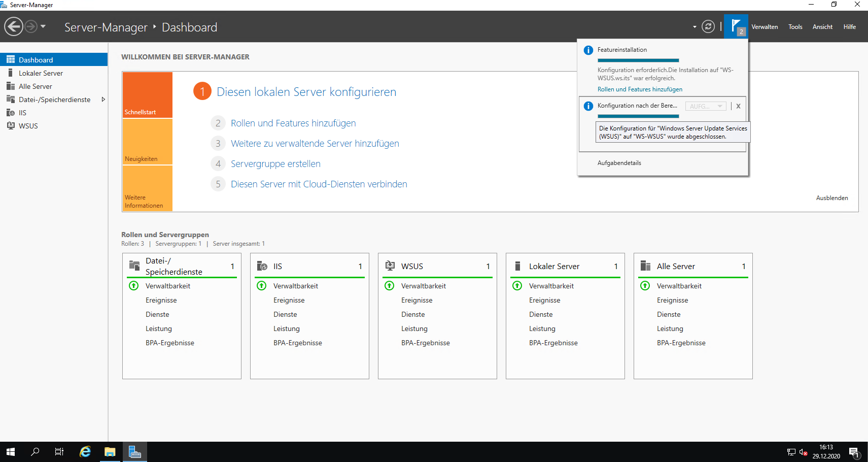Open the Hilfe menu

coord(849,27)
